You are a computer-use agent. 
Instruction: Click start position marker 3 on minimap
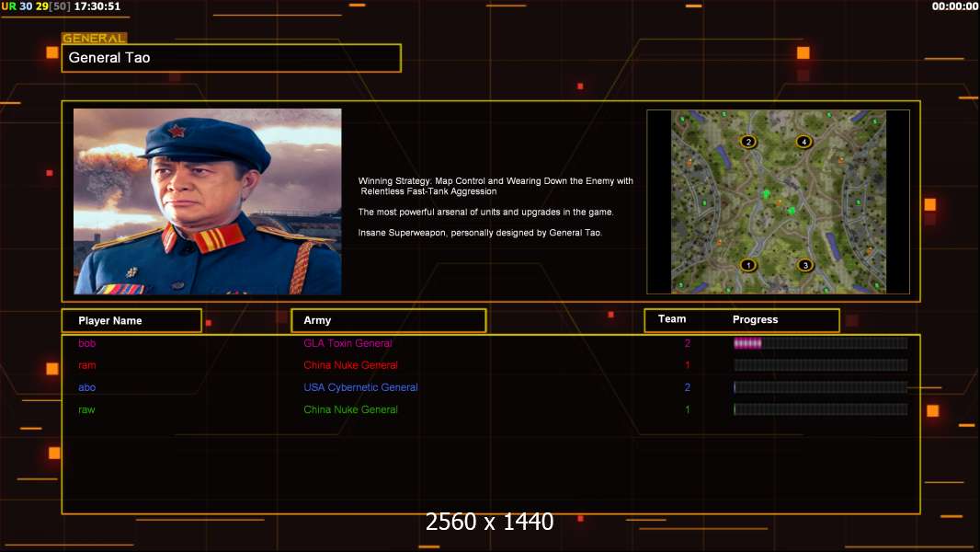805,265
